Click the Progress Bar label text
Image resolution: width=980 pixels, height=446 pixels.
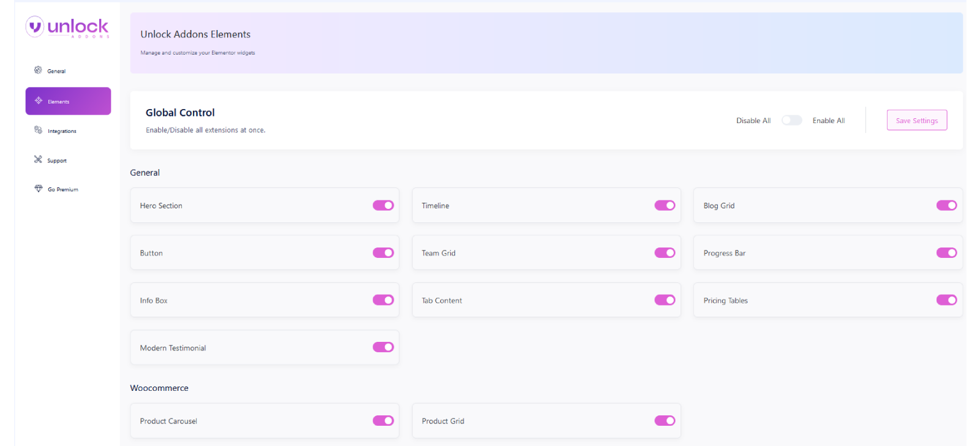[725, 253]
